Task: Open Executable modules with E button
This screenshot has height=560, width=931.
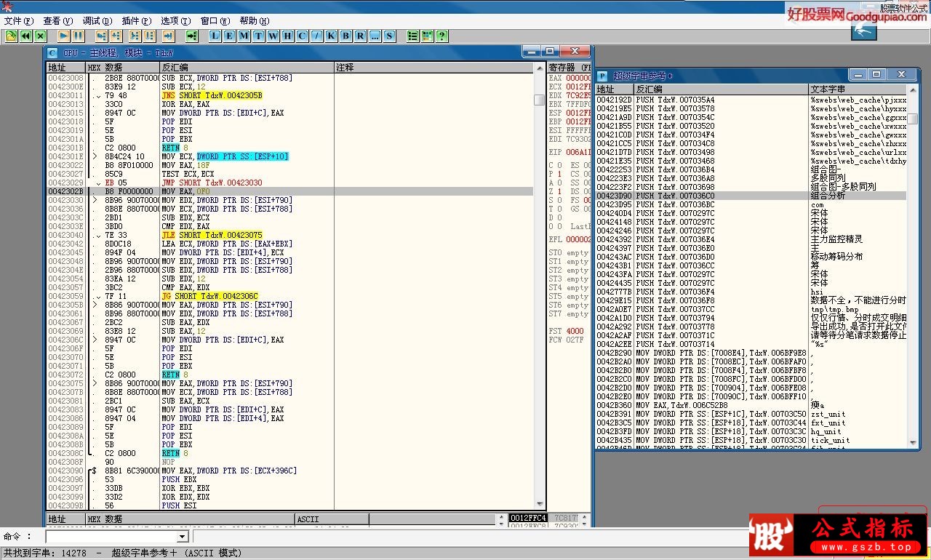Action: [x=230, y=36]
